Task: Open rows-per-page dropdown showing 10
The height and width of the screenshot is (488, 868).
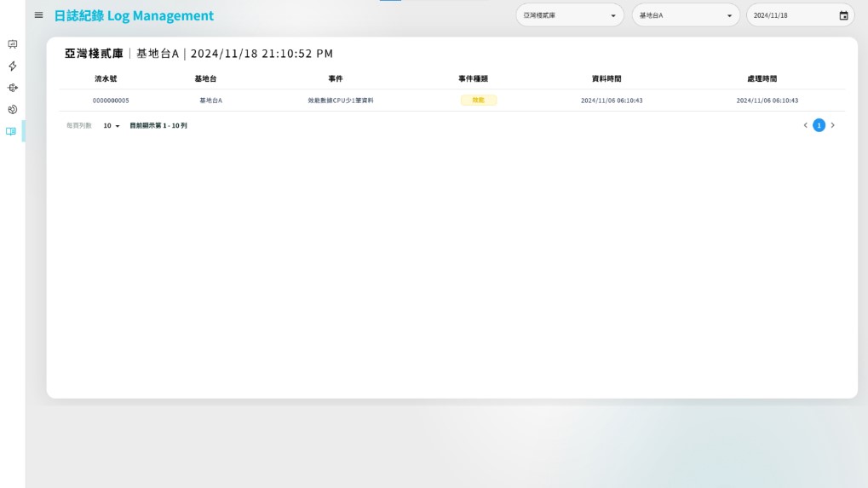Action: (x=112, y=126)
